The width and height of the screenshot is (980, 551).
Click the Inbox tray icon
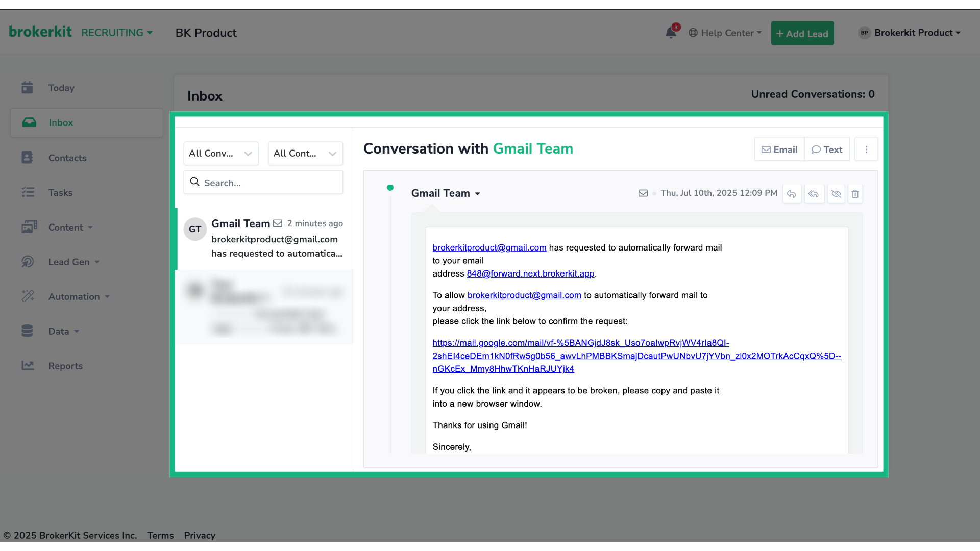click(x=29, y=122)
